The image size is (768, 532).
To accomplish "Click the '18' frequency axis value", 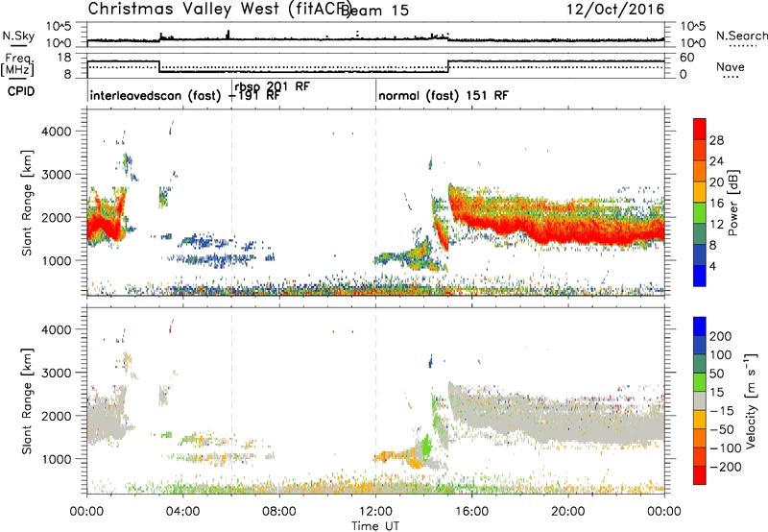I will point(63,58).
